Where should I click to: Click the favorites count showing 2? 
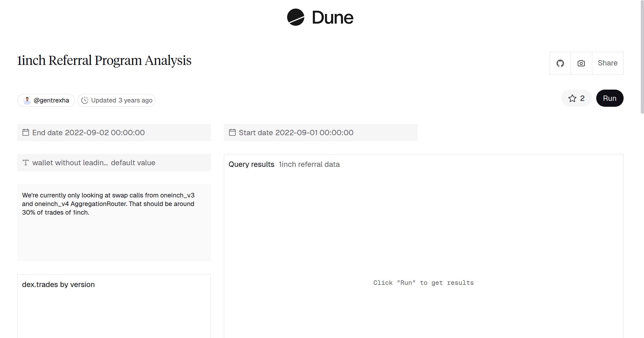point(582,98)
